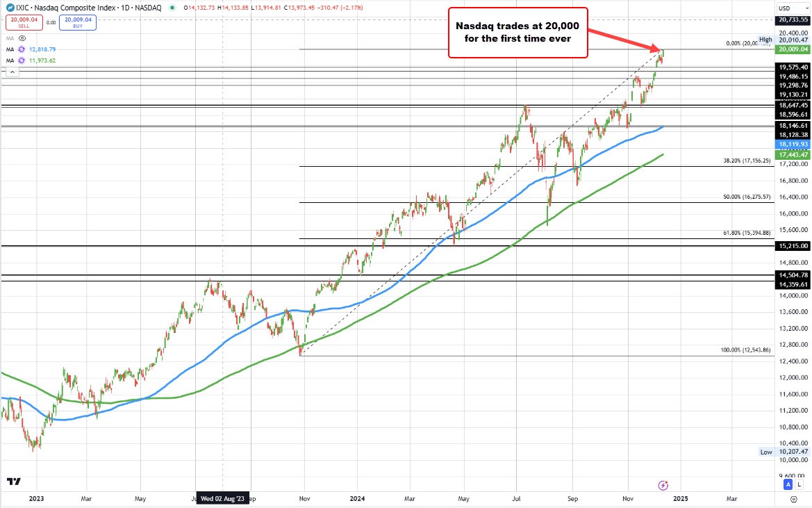Click the second MA's purple loop icon
This screenshot has height=508, width=812.
click(22, 60)
